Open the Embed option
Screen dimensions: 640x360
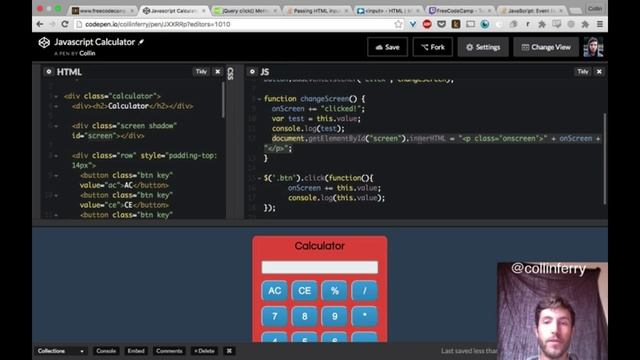[x=136, y=351]
